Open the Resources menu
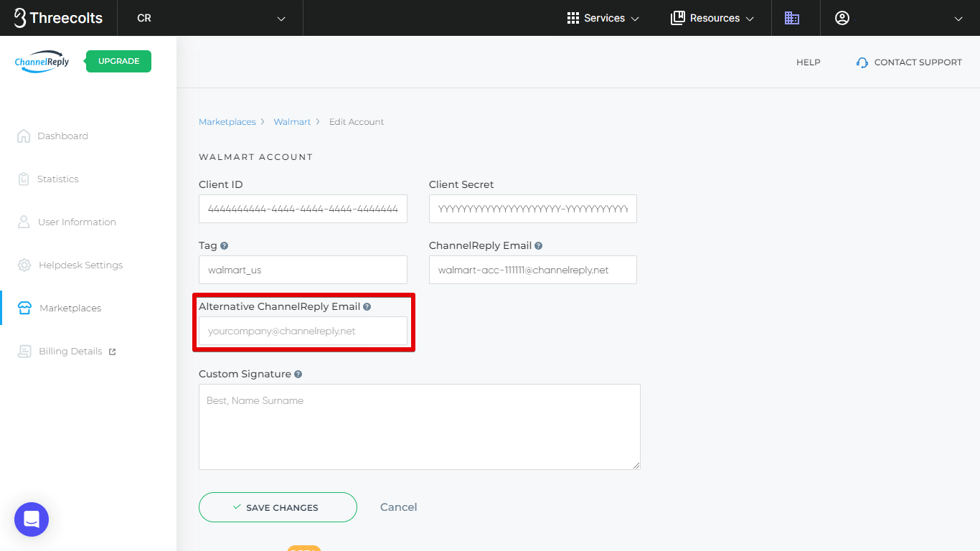The image size is (980, 551). (x=712, y=18)
